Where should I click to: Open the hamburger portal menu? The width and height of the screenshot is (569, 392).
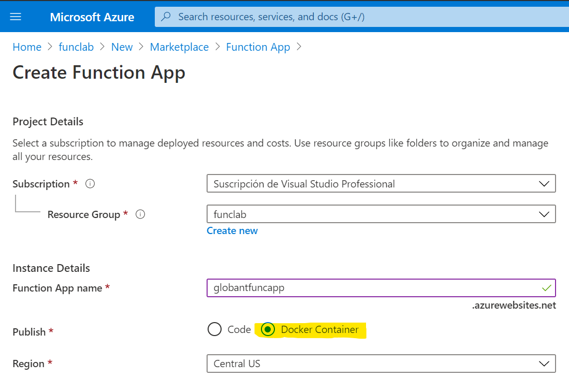click(x=16, y=17)
